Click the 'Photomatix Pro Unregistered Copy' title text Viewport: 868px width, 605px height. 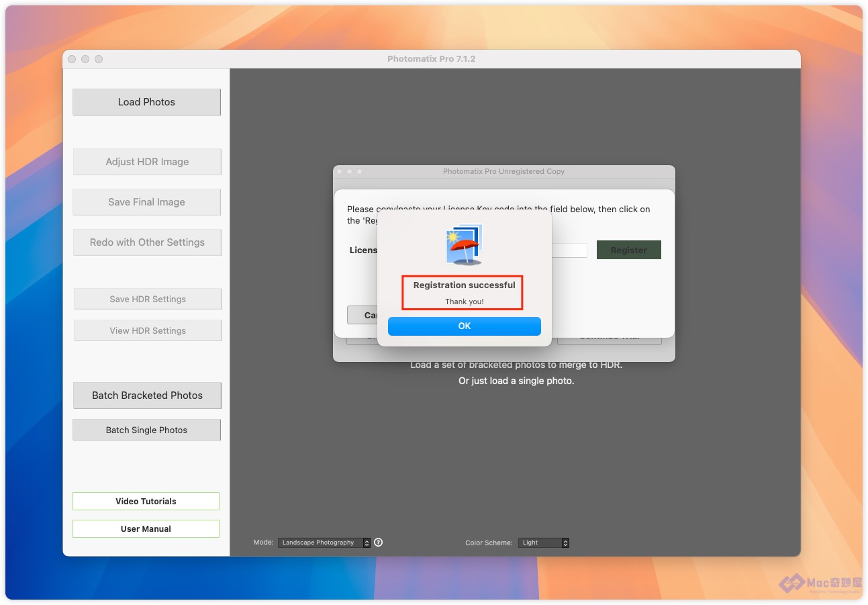(504, 171)
